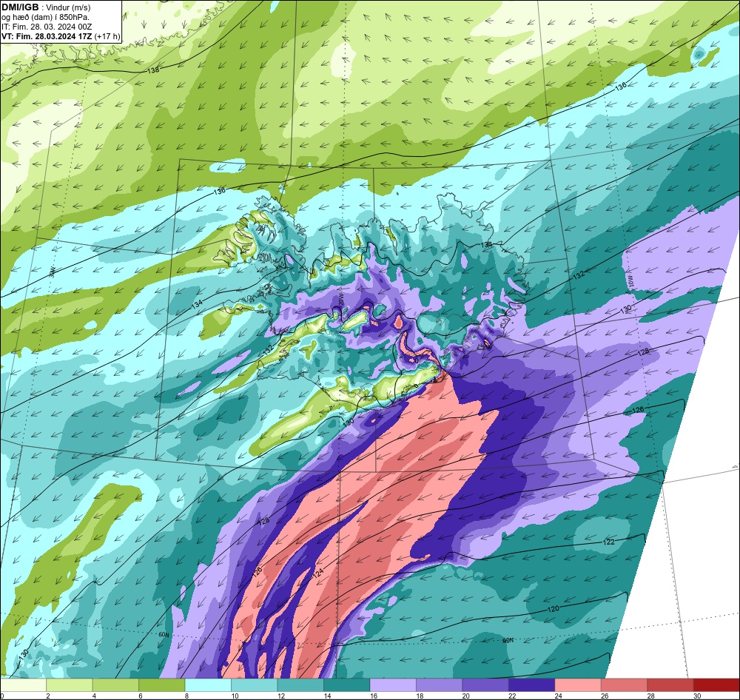Click the legend swatch between 20 and 22

pos(485,685)
